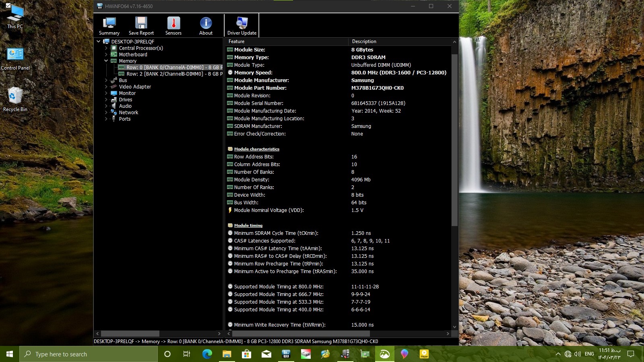Select the Ports tree item icon
This screenshot has height=362, width=644.
coord(114,119)
